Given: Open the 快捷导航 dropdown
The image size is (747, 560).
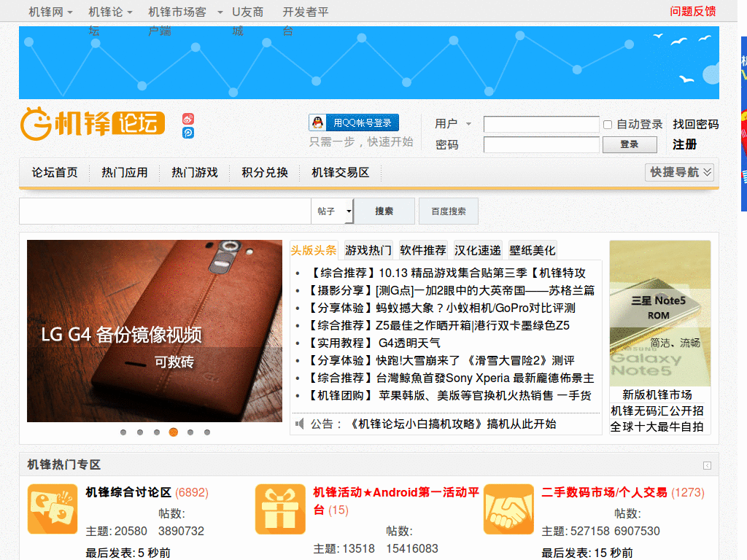Looking at the screenshot, I should click(x=679, y=172).
